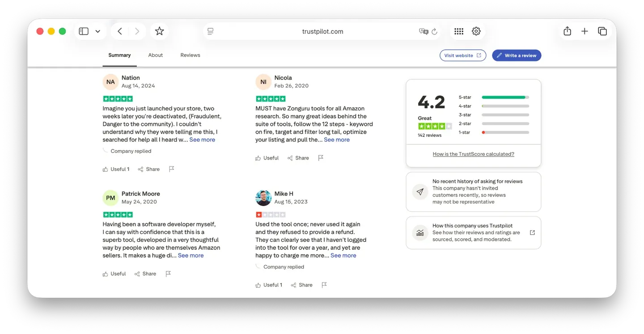Mark Nation's review as Useful

pyautogui.click(x=116, y=169)
